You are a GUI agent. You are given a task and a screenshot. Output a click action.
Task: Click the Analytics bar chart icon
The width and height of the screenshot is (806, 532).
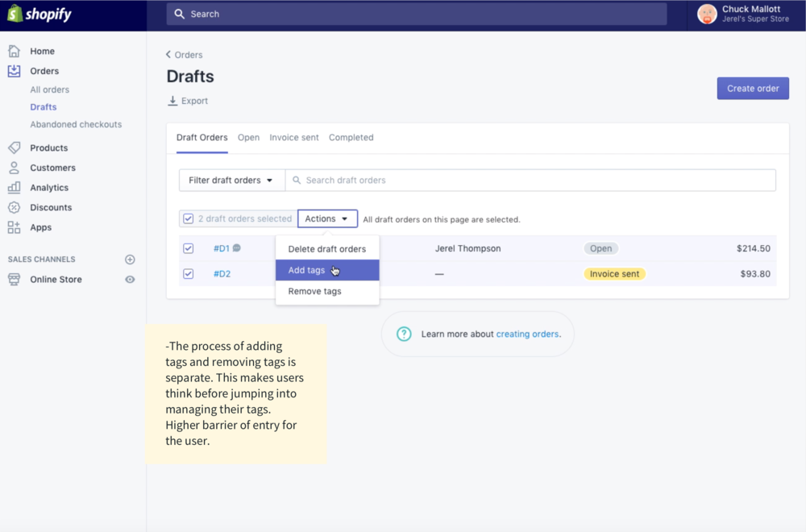point(15,188)
